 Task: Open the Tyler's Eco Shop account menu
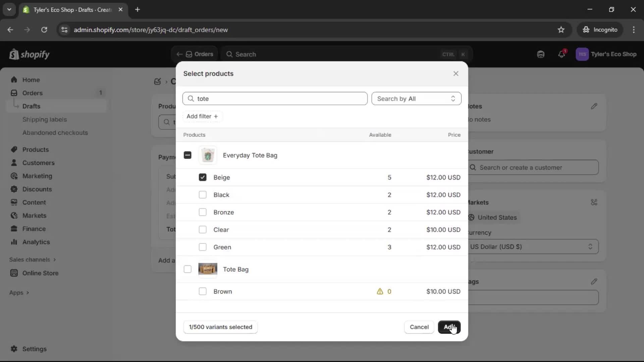coord(606,54)
